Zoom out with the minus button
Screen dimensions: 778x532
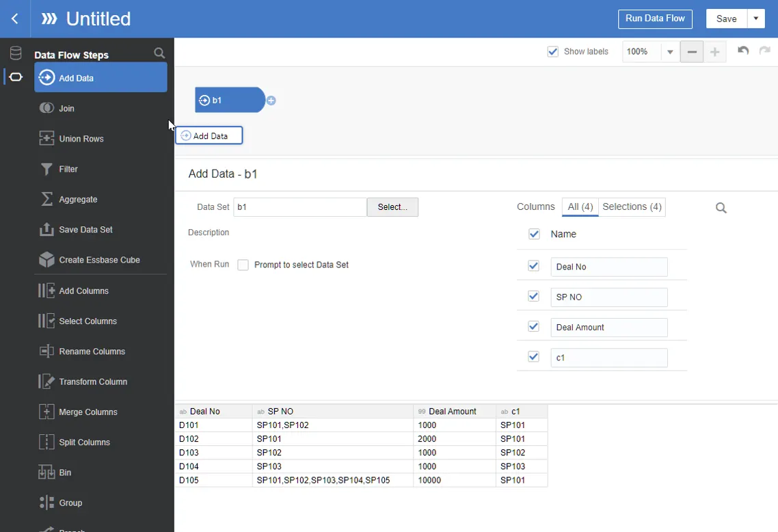point(692,52)
